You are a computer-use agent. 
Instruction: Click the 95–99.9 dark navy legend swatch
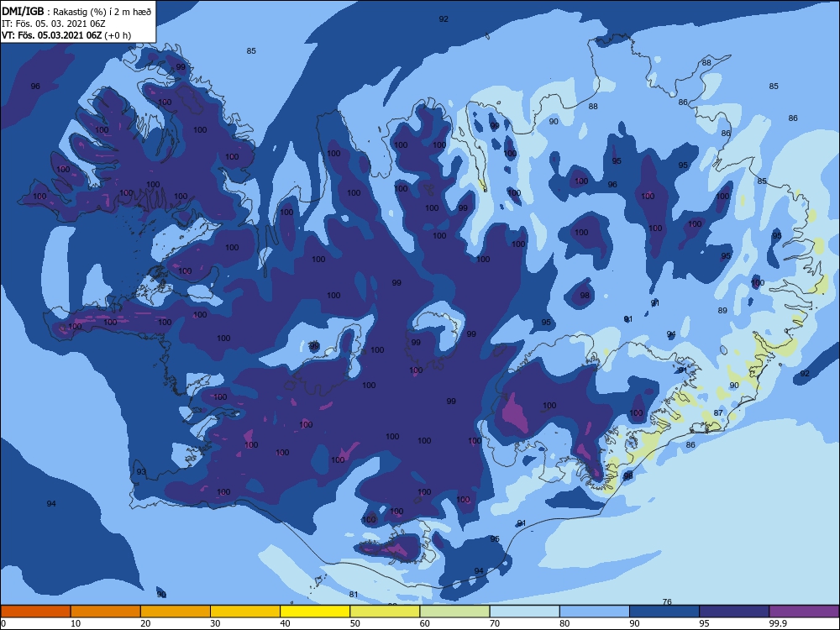[734, 612]
